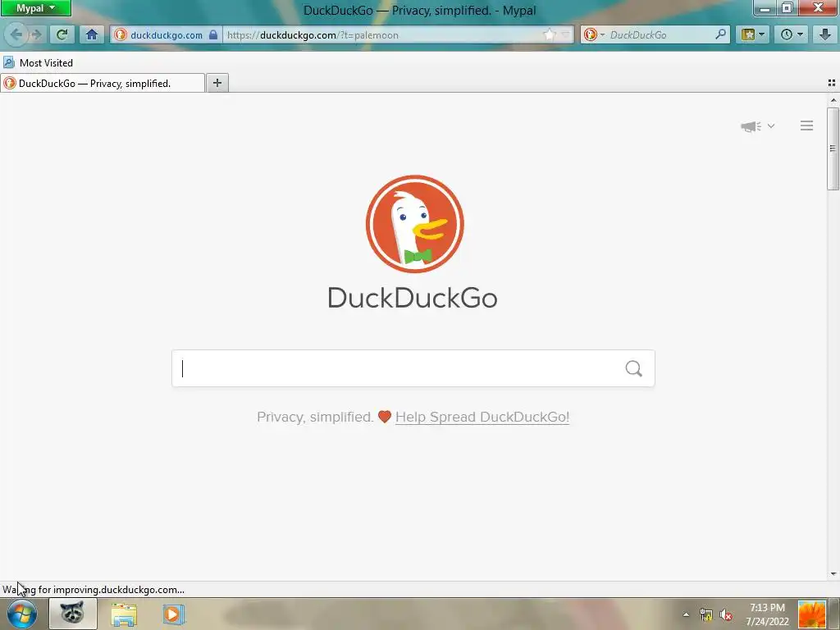Click the "DuckDuckGo" wordmark text
Viewport: 840px width, 630px height.
(x=413, y=297)
